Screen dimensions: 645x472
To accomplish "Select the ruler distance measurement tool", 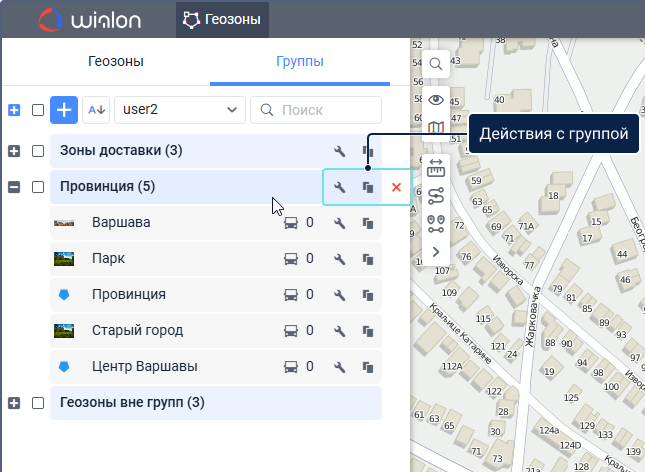I will pos(436,166).
